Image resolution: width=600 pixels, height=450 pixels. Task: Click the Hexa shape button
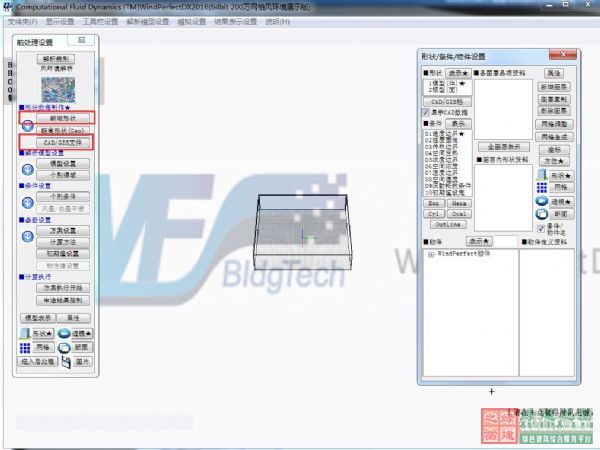457,202
